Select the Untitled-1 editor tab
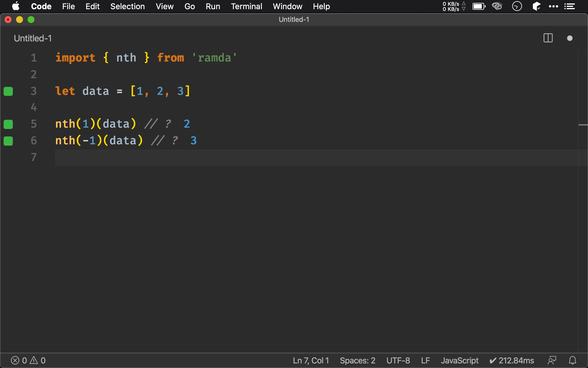Viewport: 588px width, 368px height. [x=33, y=38]
